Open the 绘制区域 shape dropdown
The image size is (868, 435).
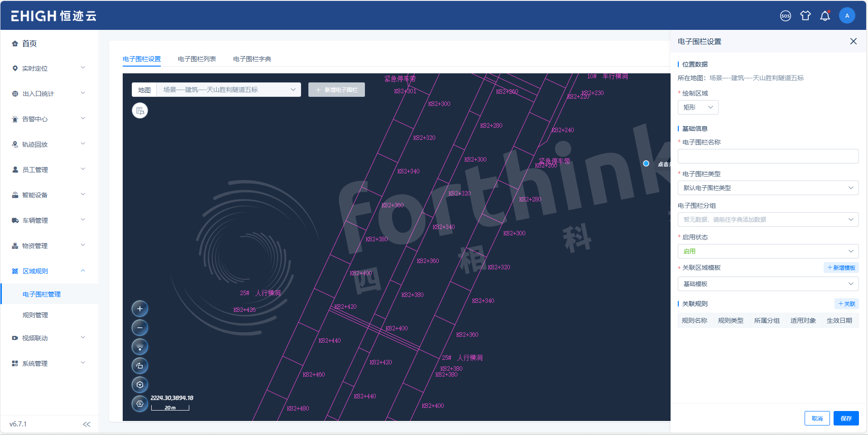[698, 107]
